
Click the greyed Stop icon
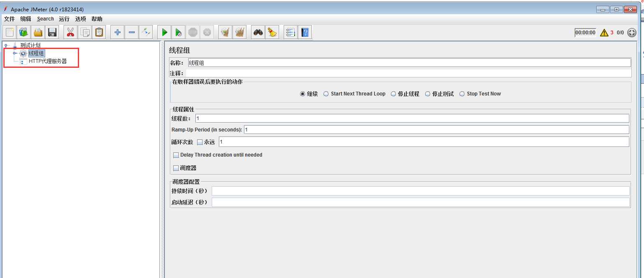click(x=193, y=32)
